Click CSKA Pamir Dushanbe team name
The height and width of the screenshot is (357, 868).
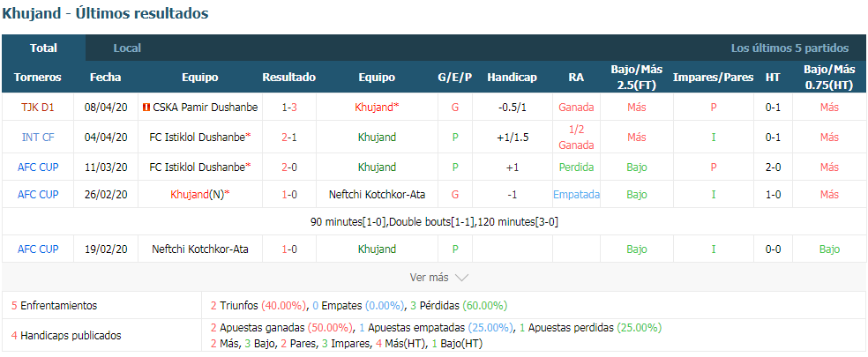[x=205, y=108]
